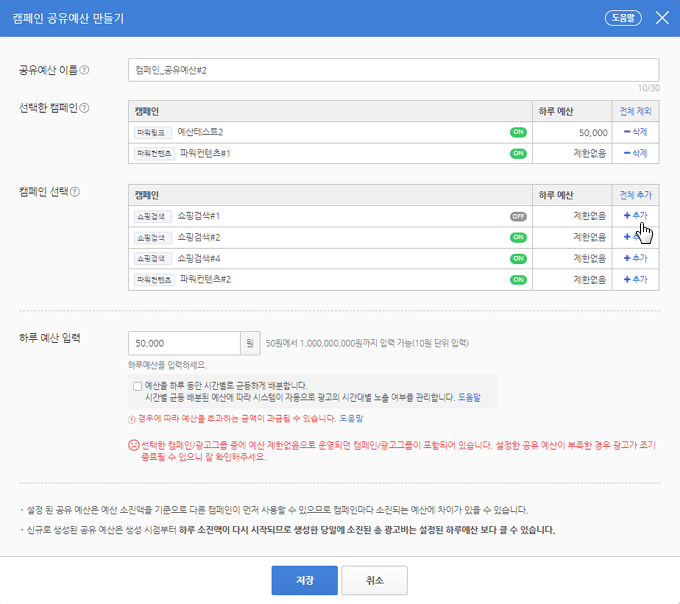Screen dimensions: 680x604
Task: Toggle ON switch for 파워컨텐츠#1 campaign
Action: click(x=518, y=153)
